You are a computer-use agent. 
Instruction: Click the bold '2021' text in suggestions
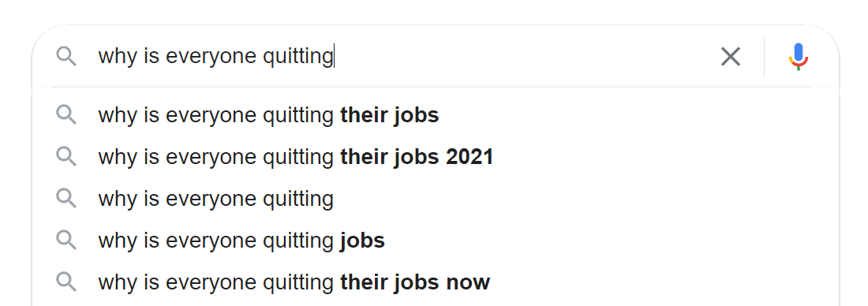[x=470, y=157]
